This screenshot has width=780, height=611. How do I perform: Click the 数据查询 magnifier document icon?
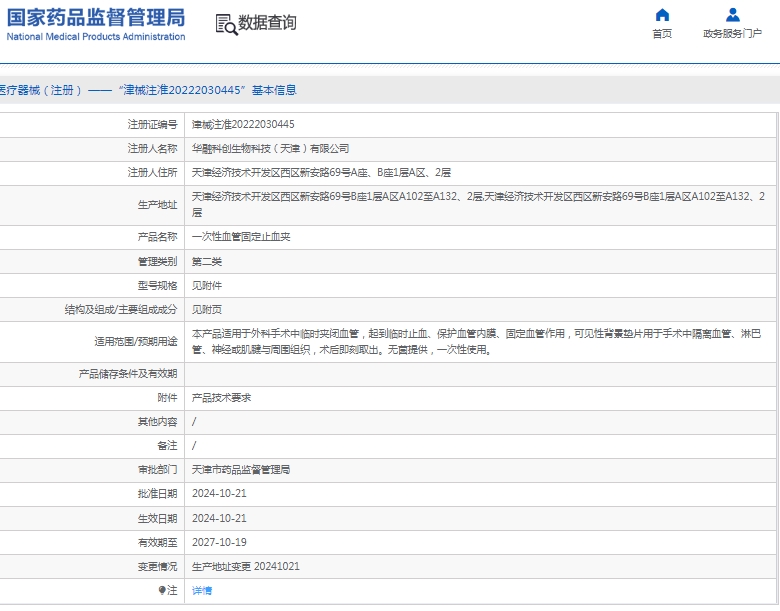(x=226, y=24)
